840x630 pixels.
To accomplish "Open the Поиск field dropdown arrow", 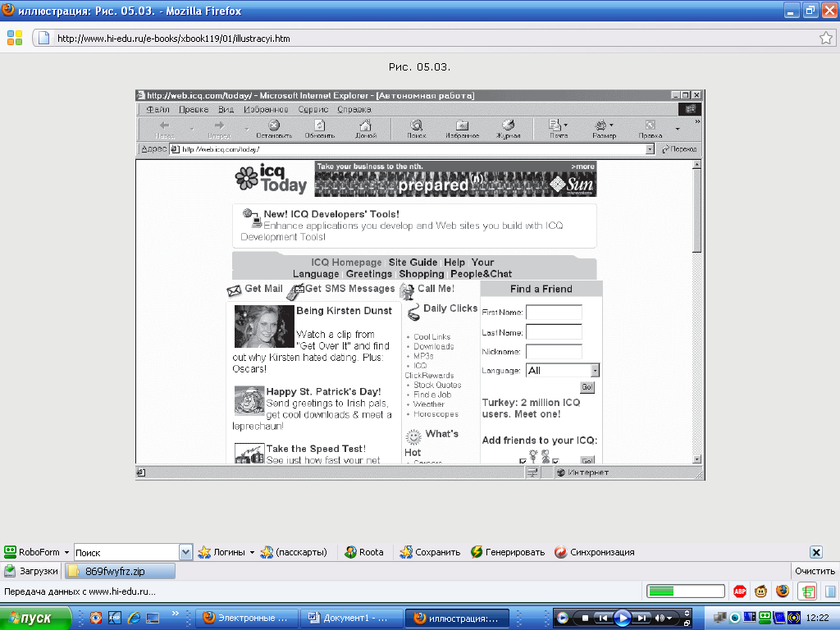I will click(x=185, y=552).
